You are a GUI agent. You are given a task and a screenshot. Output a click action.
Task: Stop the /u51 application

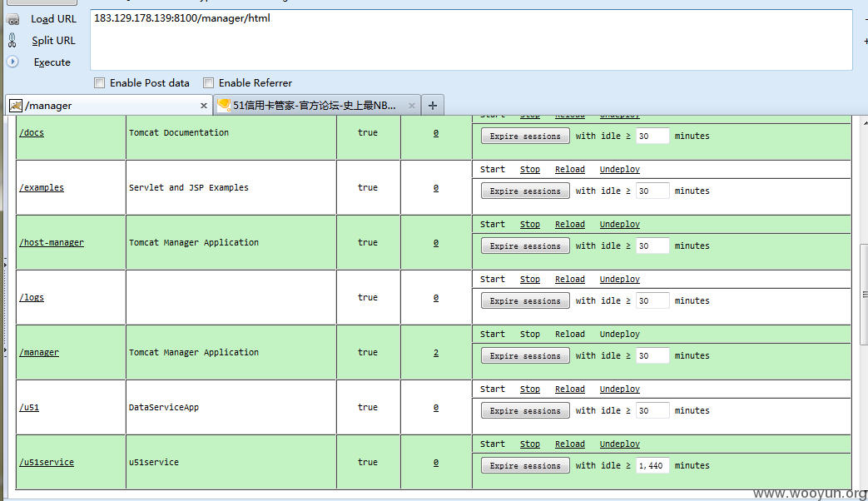tap(530, 389)
